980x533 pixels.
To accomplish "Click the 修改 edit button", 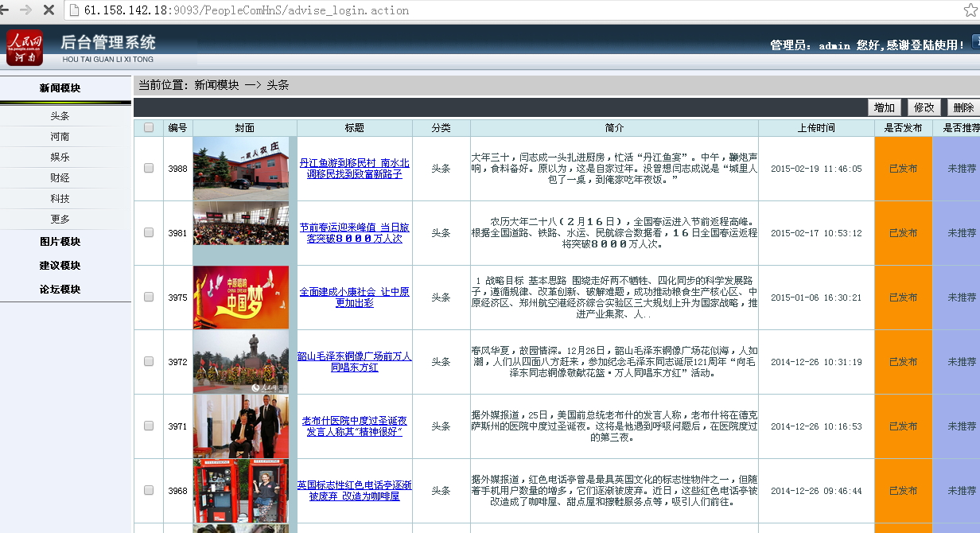I will (x=924, y=107).
